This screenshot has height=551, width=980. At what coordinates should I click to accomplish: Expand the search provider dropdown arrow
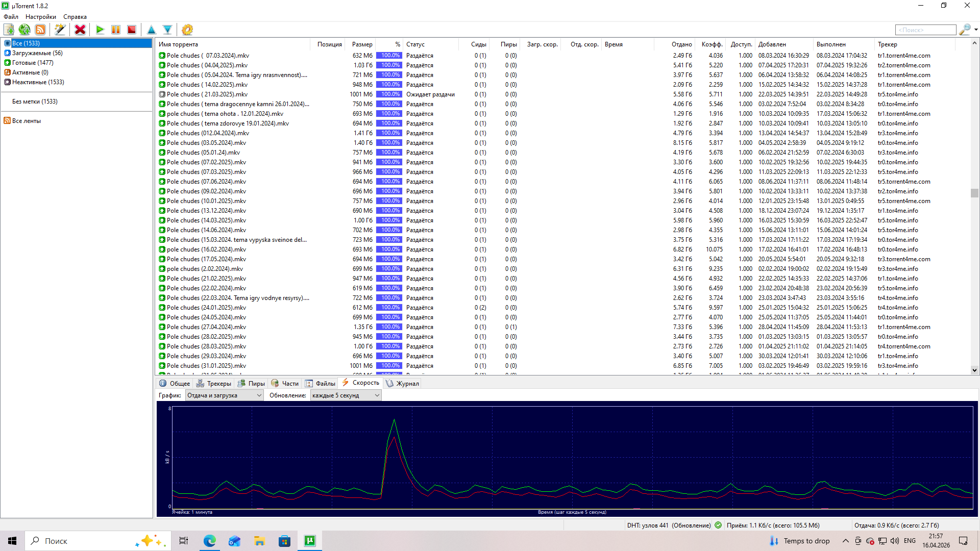(x=976, y=30)
